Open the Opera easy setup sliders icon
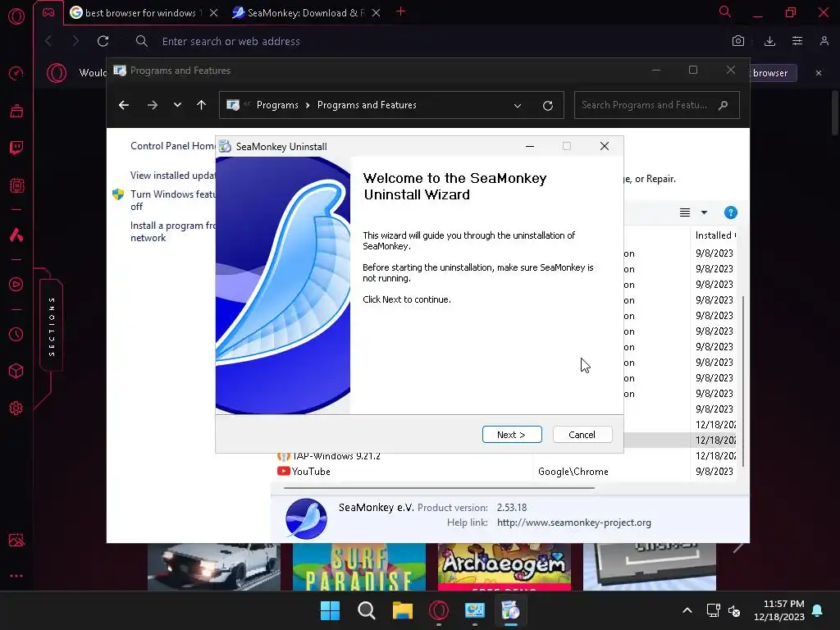The width and height of the screenshot is (840, 630). (x=797, y=41)
